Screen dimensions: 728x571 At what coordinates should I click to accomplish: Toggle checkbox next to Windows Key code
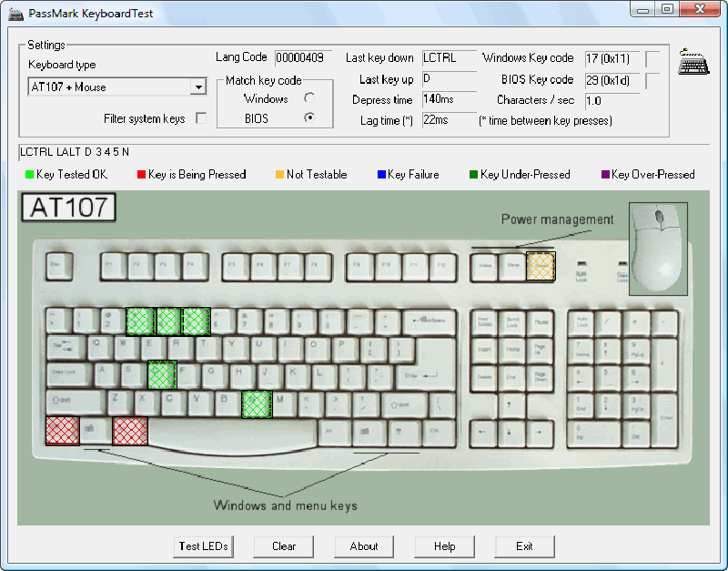652,59
